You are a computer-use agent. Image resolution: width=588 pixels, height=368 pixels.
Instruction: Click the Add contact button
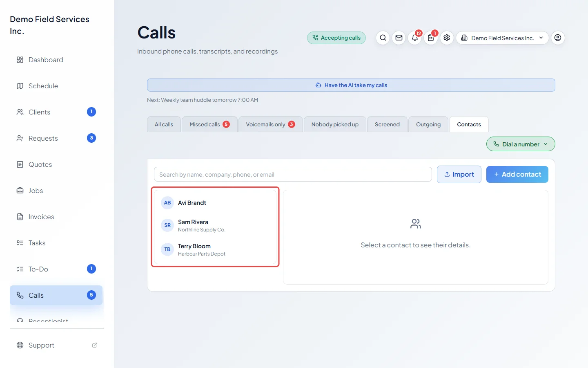pyautogui.click(x=517, y=174)
